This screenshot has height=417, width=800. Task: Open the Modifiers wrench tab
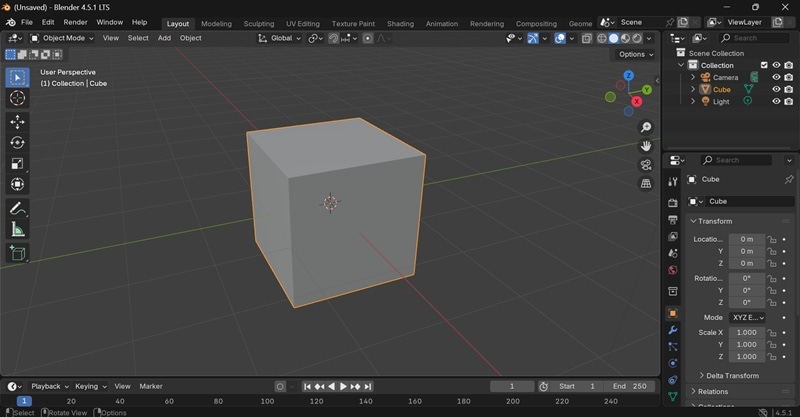673,330
